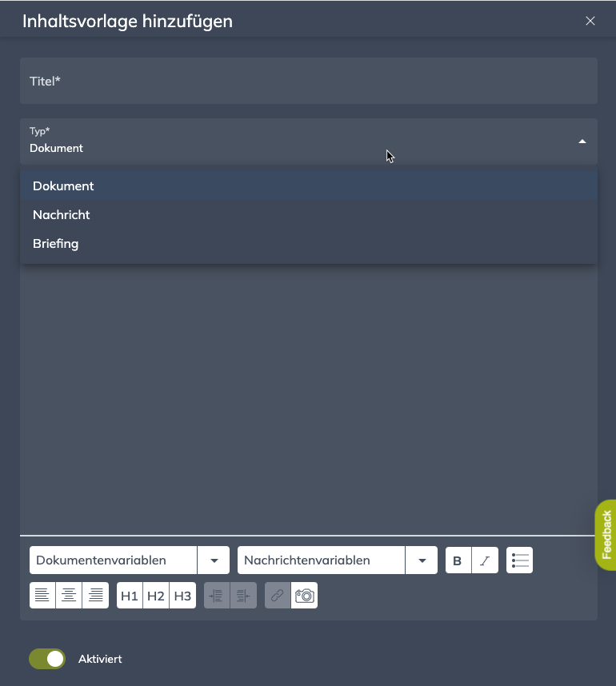The image size is (616, 686).
Task: Insert an image with camera icon
Action: coord(304,596)
